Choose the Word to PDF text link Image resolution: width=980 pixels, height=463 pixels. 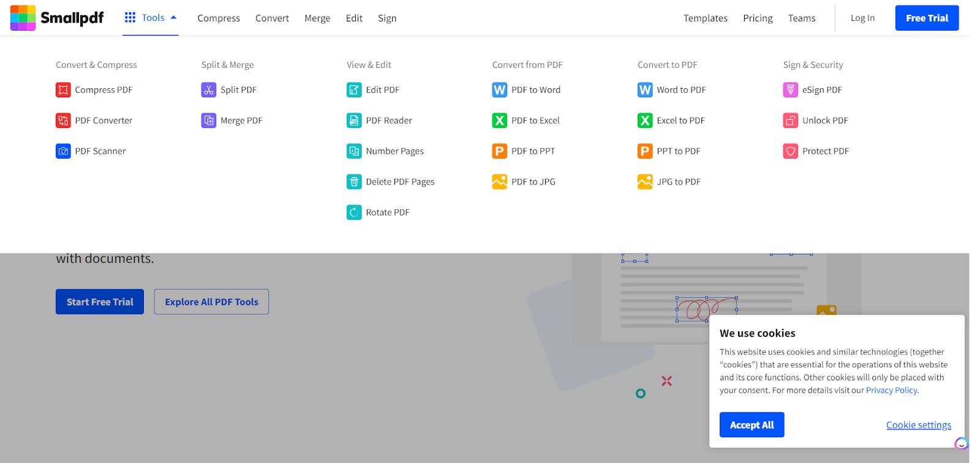click(682, 90)
